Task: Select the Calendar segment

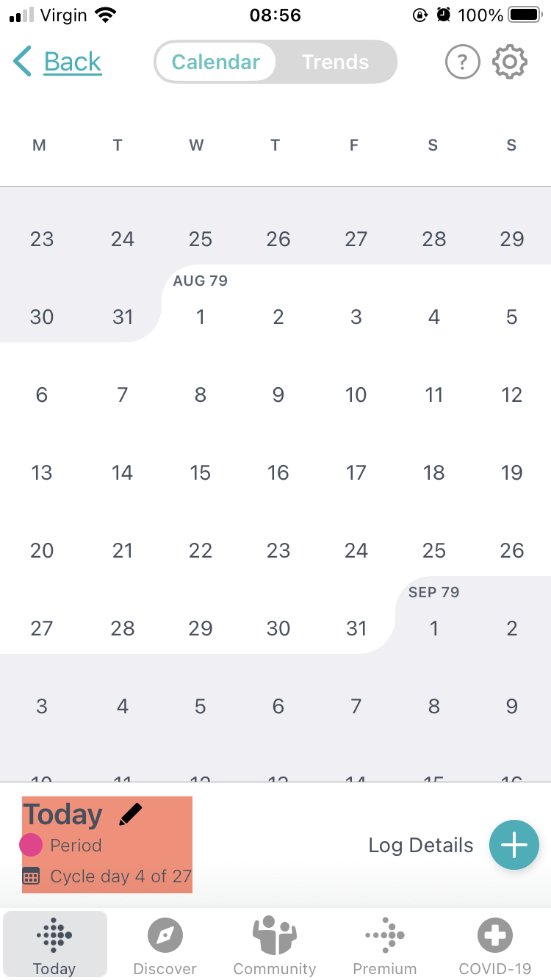Action: 216,62
